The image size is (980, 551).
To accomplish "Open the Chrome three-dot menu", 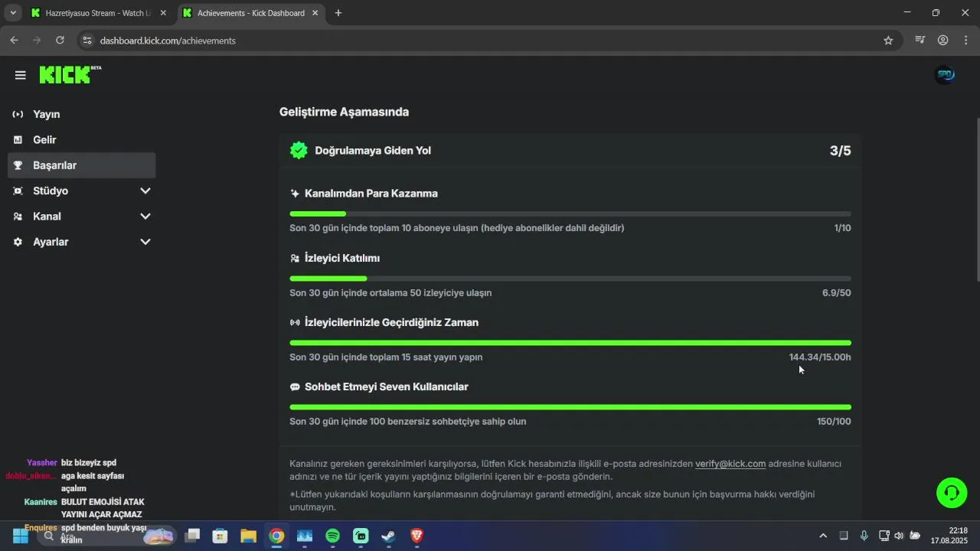I will click(966, 41).
